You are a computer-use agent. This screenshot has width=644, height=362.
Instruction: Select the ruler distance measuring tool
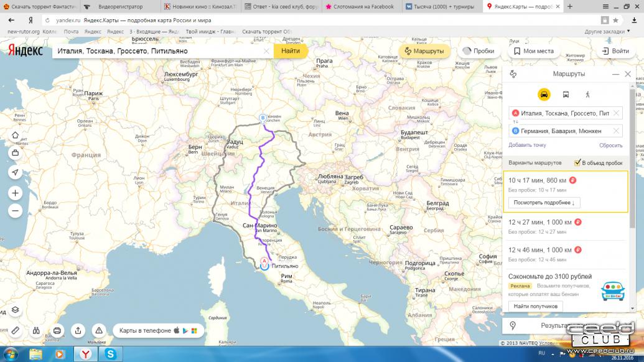[15, 330]
